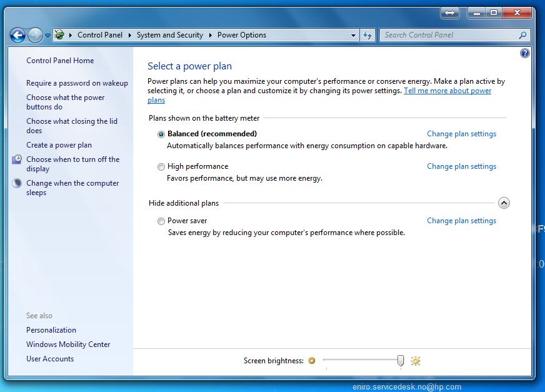
Task: Follow the Tell me more about power plans link
Action: (x=447, y=91)
